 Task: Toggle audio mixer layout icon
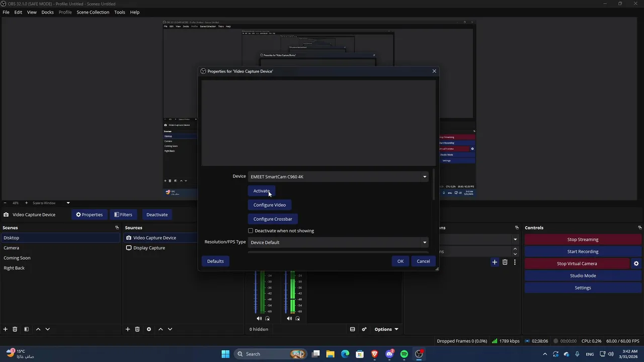click(352, 329)
